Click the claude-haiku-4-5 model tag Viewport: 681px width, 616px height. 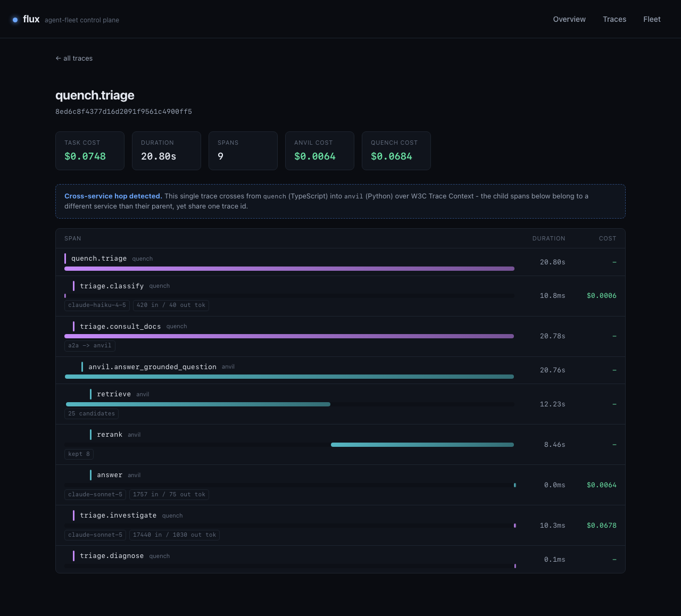pos(97,305)
